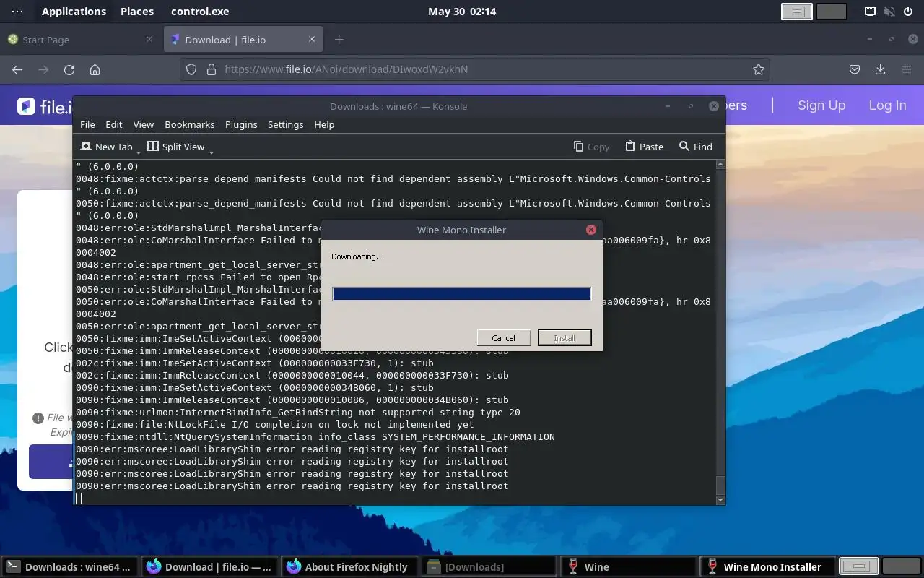Open Firefox downloads panel arrow

(880, 69)
